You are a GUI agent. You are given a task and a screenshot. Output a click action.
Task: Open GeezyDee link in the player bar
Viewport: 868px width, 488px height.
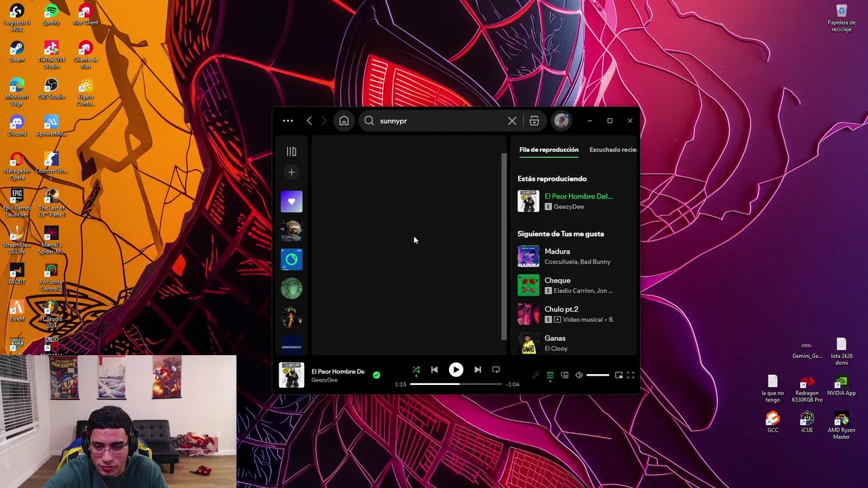click(324, 380)
